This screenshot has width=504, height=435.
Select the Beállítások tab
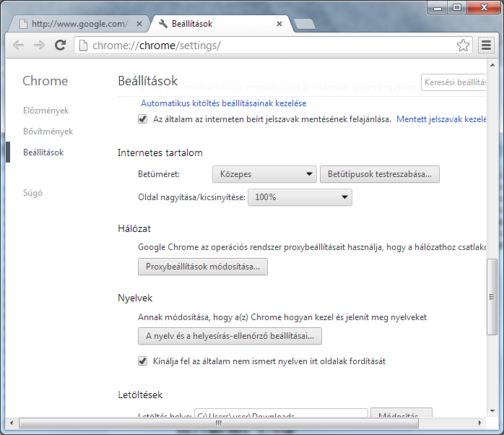coord(222,24)
